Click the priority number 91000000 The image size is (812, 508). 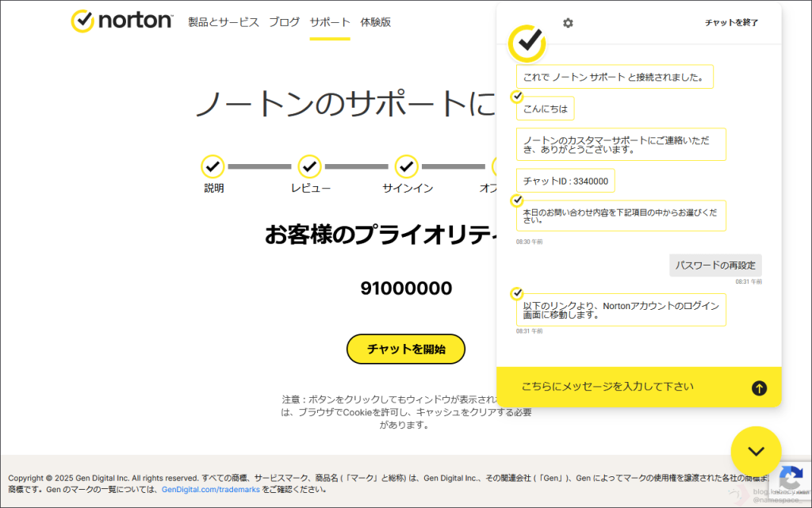406,288
